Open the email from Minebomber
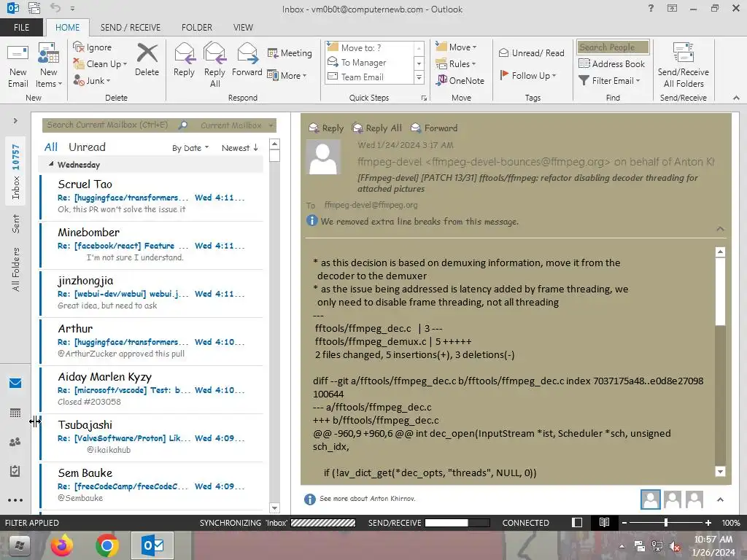 [x=152, y=245]
